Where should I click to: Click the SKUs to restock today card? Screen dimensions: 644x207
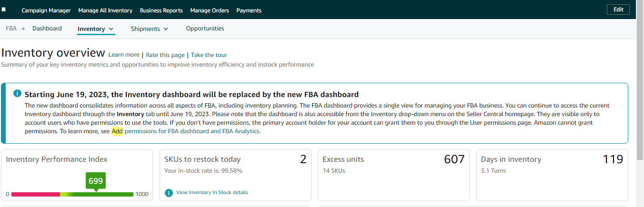pos(235,175)
